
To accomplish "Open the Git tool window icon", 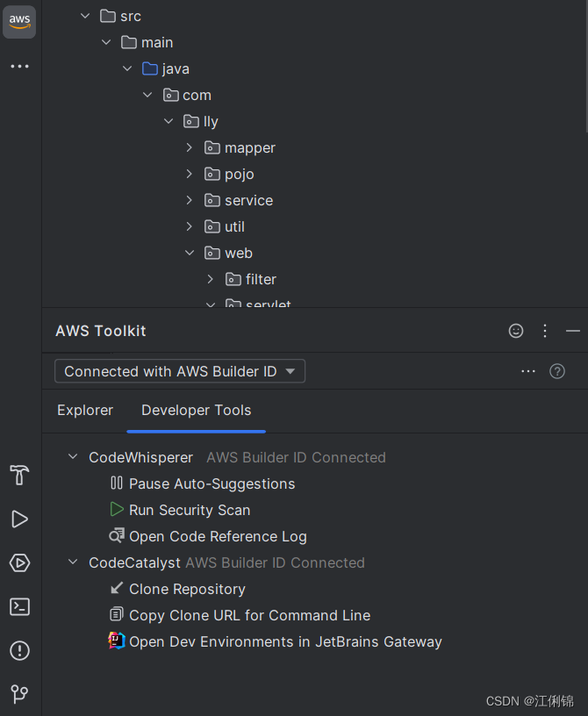I will point(19,694).
